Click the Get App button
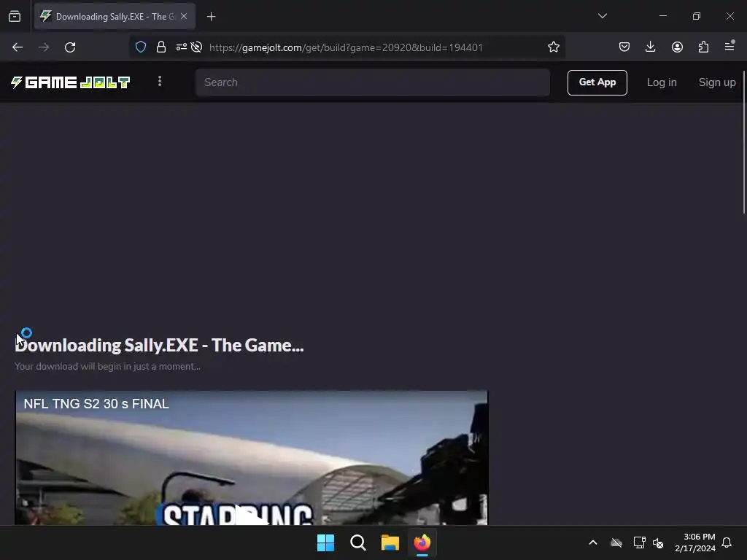The image size is (747, 560). (597, 82)
